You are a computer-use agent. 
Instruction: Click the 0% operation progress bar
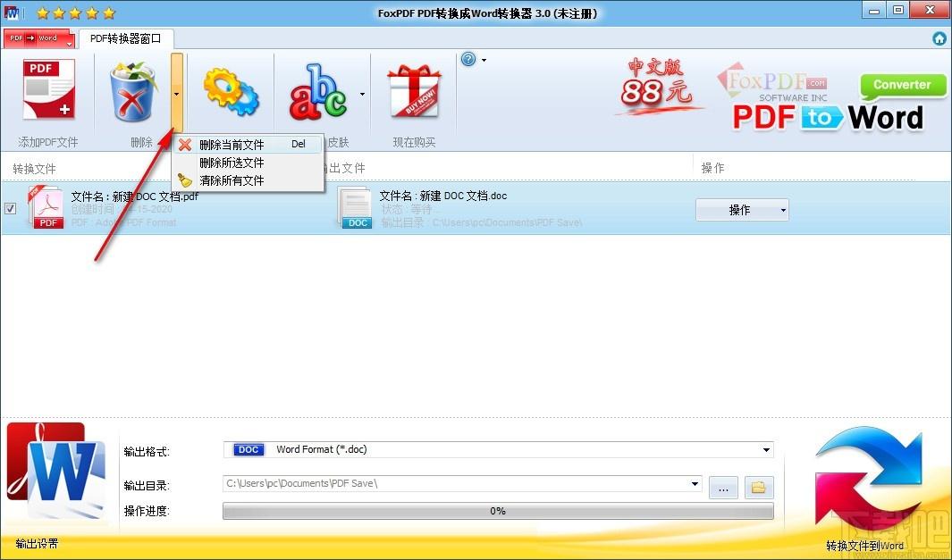click(x=498, y=511)
